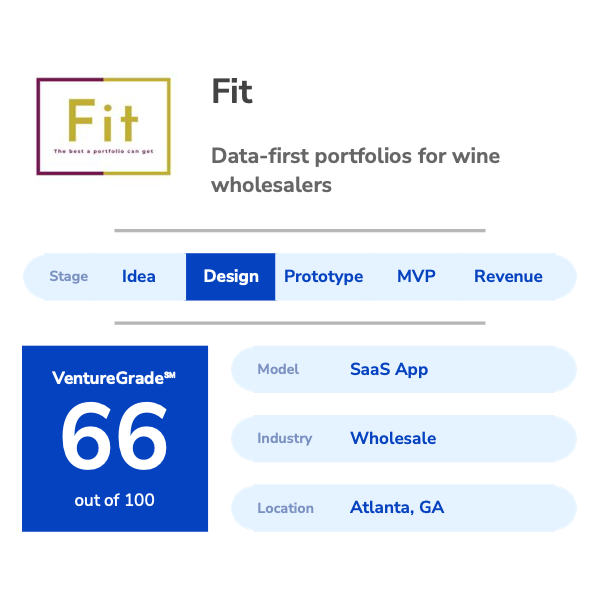The width and height of the screenshot is (600, 600).
Task: Click the large 66 score number
Action: [115, 438]
